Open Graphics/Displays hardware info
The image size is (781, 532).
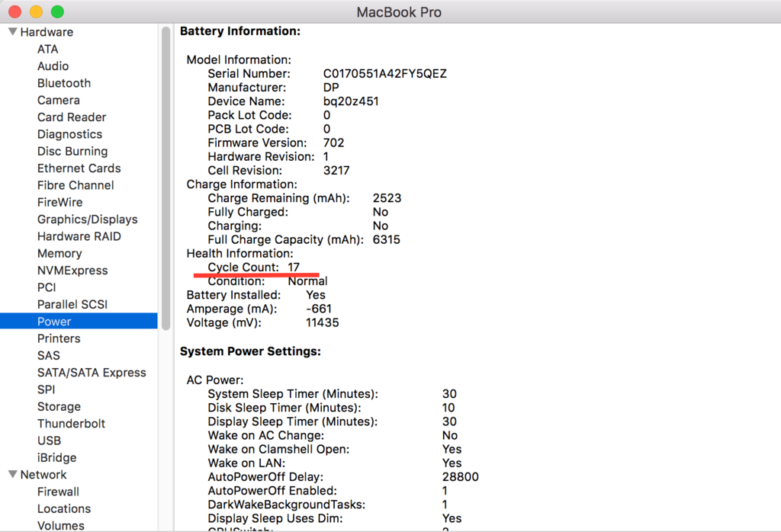87,220
